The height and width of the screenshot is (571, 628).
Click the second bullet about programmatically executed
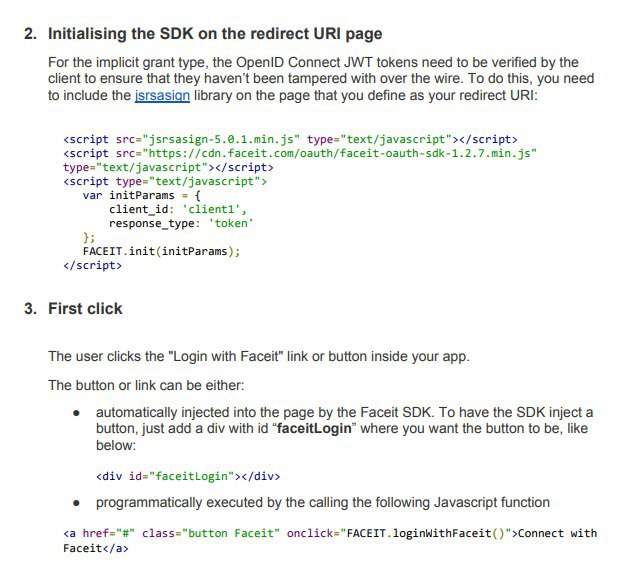point(323,503)
